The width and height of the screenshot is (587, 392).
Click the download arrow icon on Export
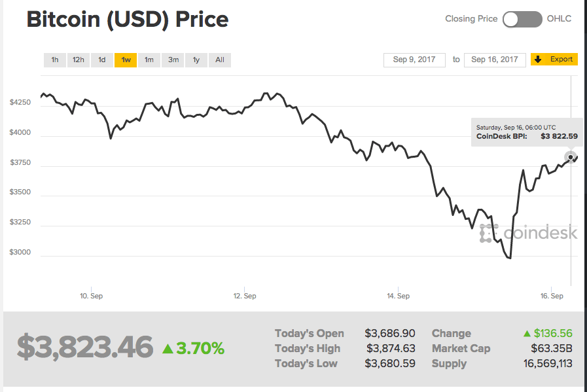538,60
